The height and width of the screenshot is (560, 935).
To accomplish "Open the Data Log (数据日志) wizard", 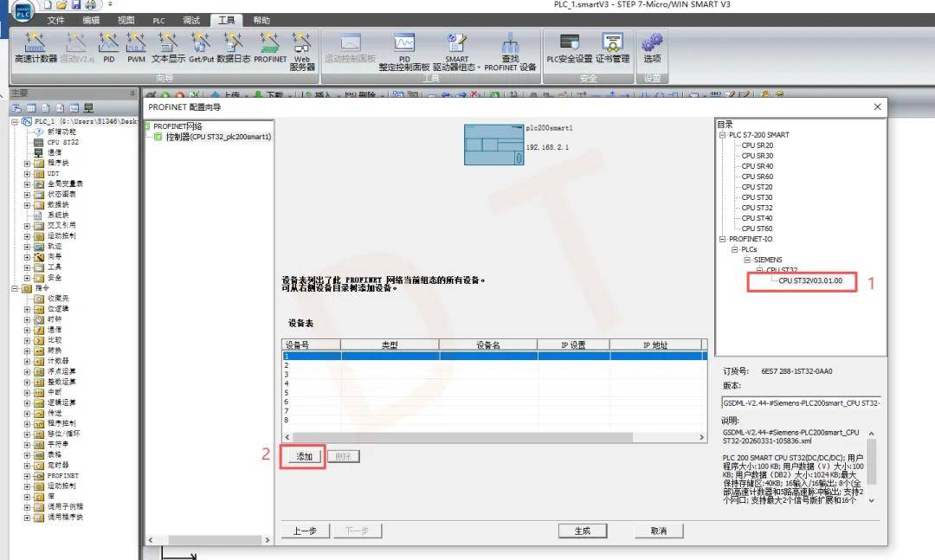I will coord(233,48).
